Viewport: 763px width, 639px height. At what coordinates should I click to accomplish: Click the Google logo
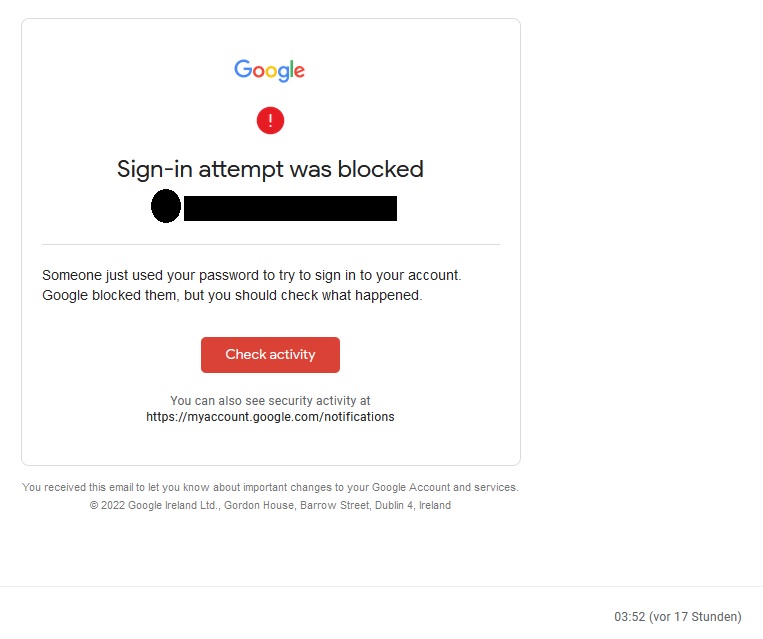click(x=270, y=71)
